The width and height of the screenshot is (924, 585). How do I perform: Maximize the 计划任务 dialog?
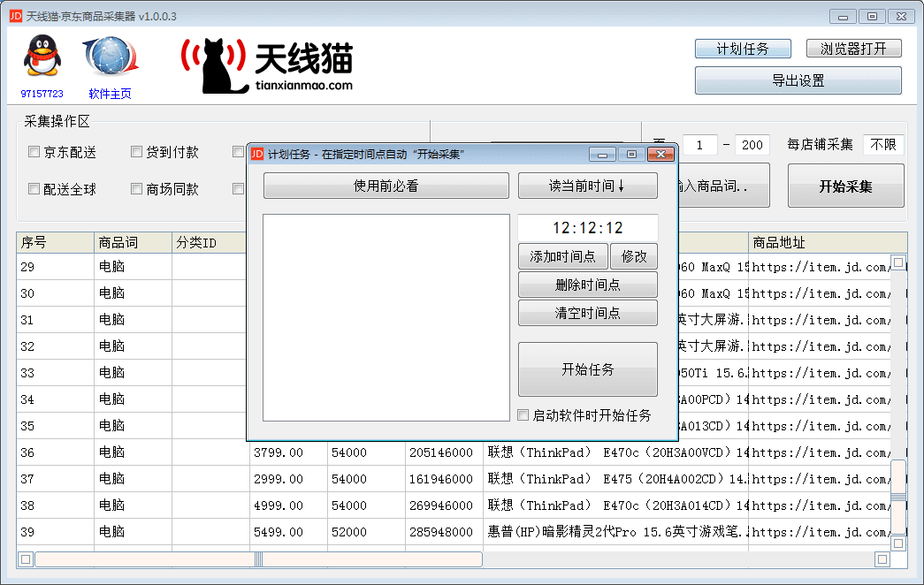(631, 155)
